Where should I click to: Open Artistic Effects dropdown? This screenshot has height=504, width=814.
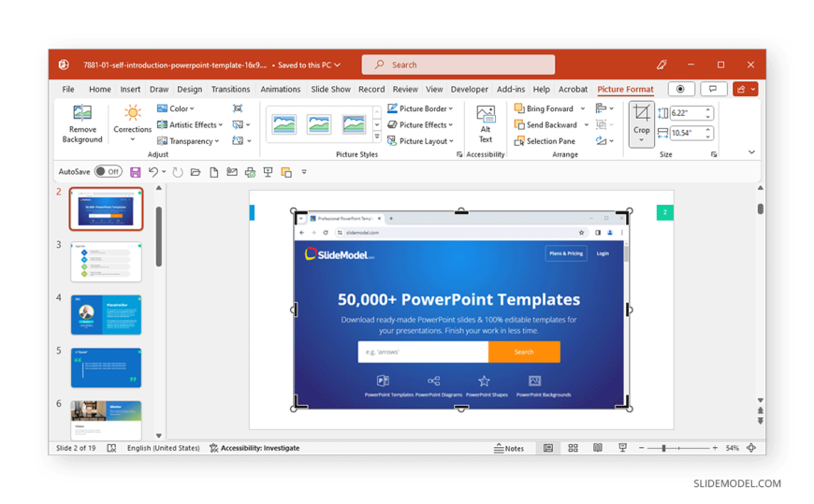pos(190,125)
